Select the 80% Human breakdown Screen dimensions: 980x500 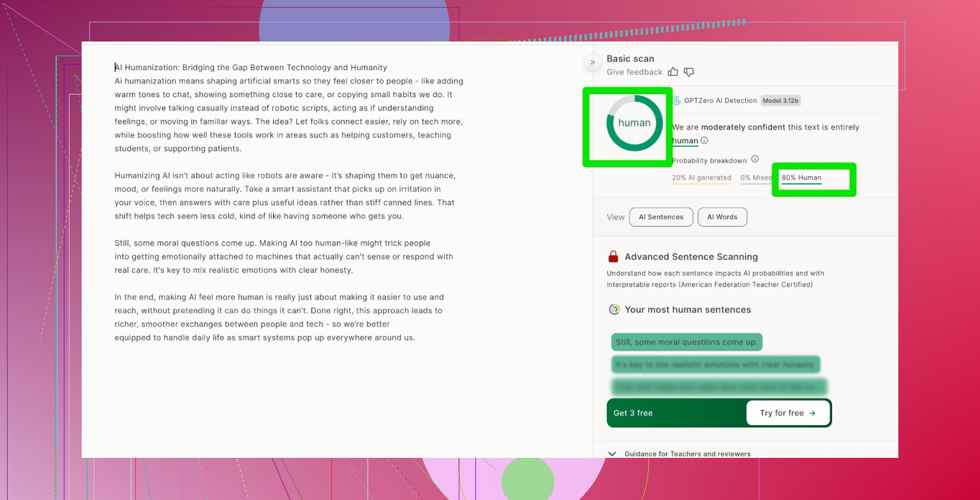tap(801, 178)
